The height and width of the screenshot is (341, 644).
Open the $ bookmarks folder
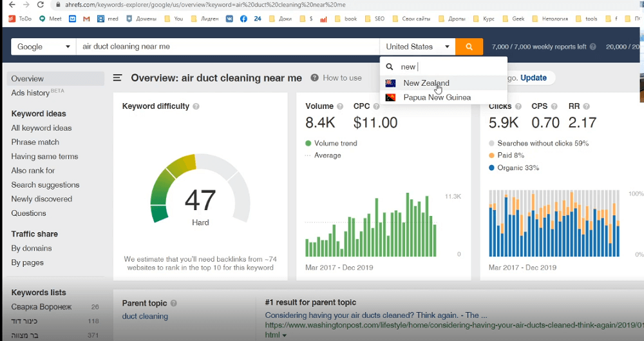tap(307, 19)
